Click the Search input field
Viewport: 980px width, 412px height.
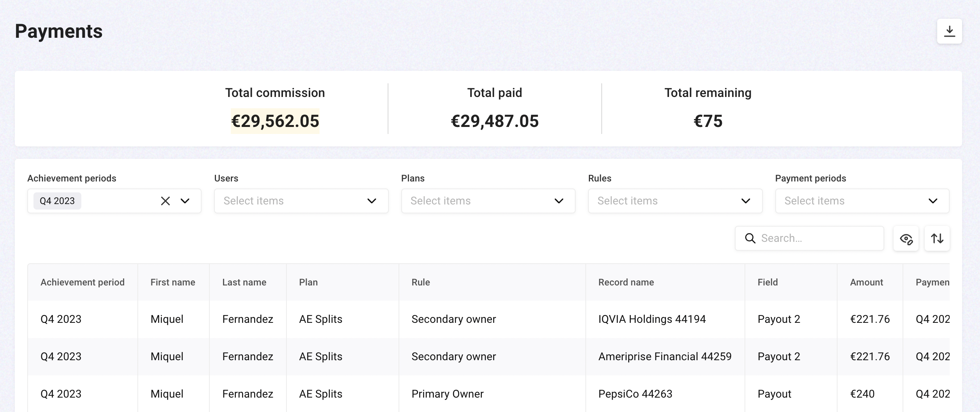pyautogui.click(x=810, y=238)
